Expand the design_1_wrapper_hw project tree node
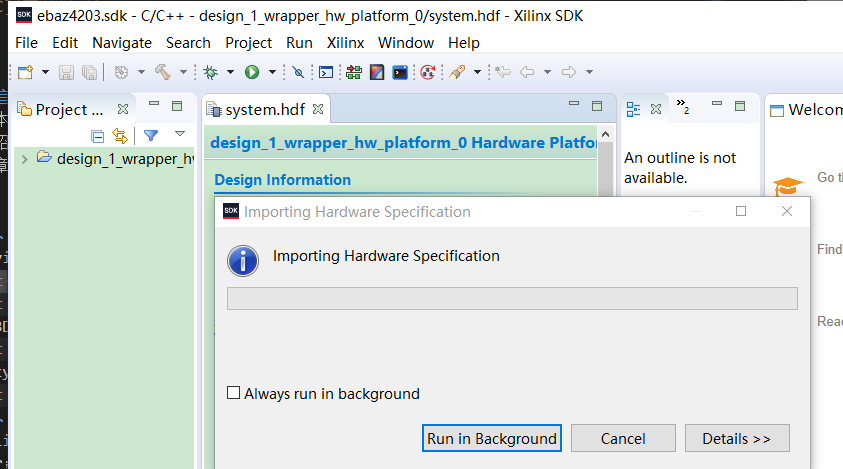 tap(24, 159)
